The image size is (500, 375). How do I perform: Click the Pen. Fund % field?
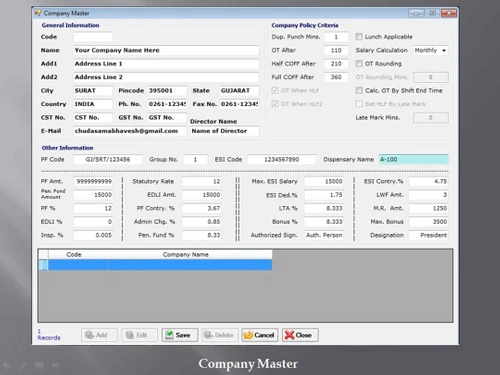[202, 235]
